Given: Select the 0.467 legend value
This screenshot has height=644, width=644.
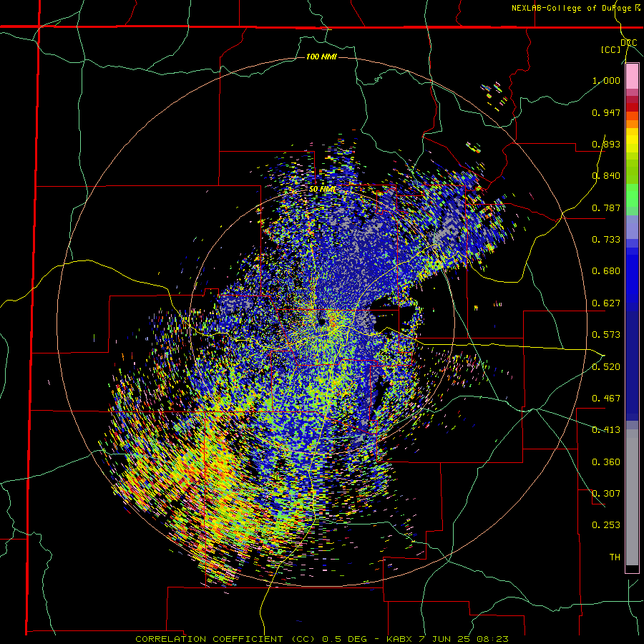Looking at the screenshot, I should pos(606,399).
